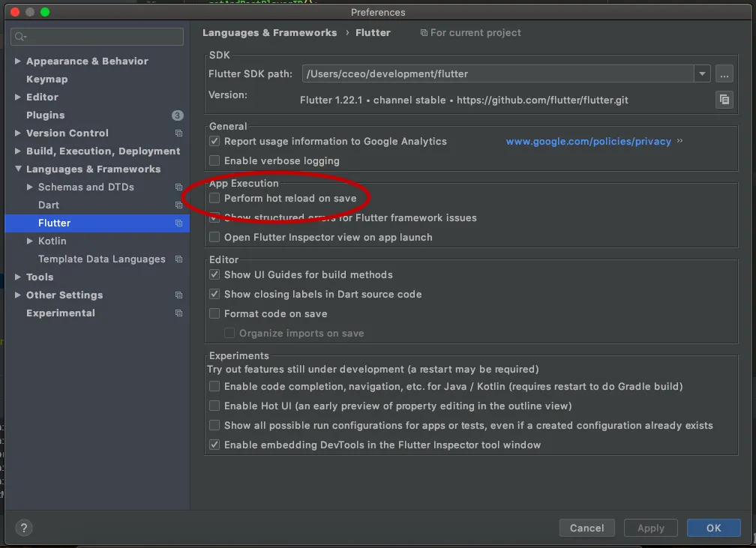Click the Plugins update count badge
This screenshot has width=756, height=548.
tap(177, 115)
